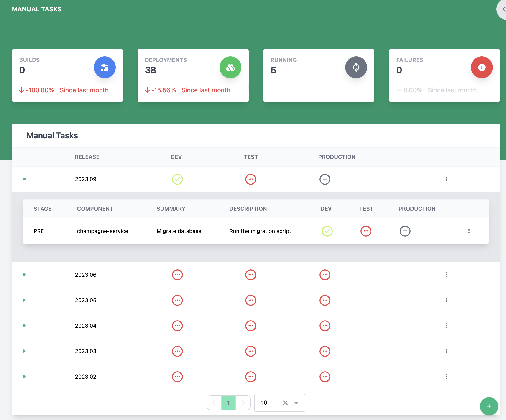This screenshot has height=420, width=506.
Task: Click the blue Builds card icon
Action: coord(105,67)
